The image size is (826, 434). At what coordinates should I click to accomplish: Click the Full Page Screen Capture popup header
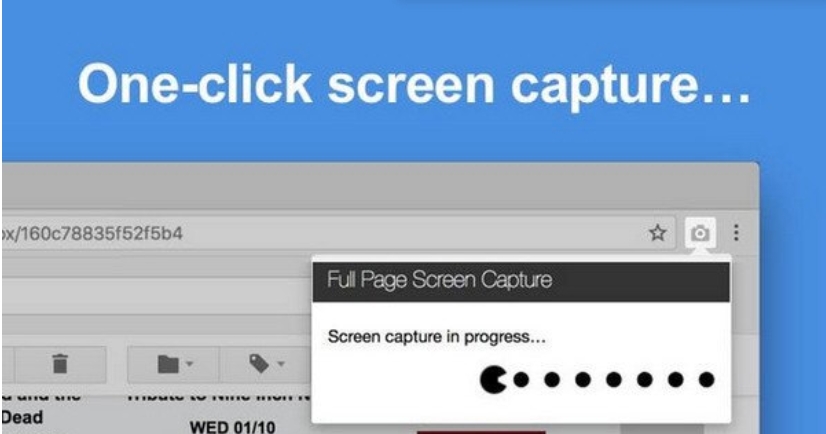pos(521,282)
